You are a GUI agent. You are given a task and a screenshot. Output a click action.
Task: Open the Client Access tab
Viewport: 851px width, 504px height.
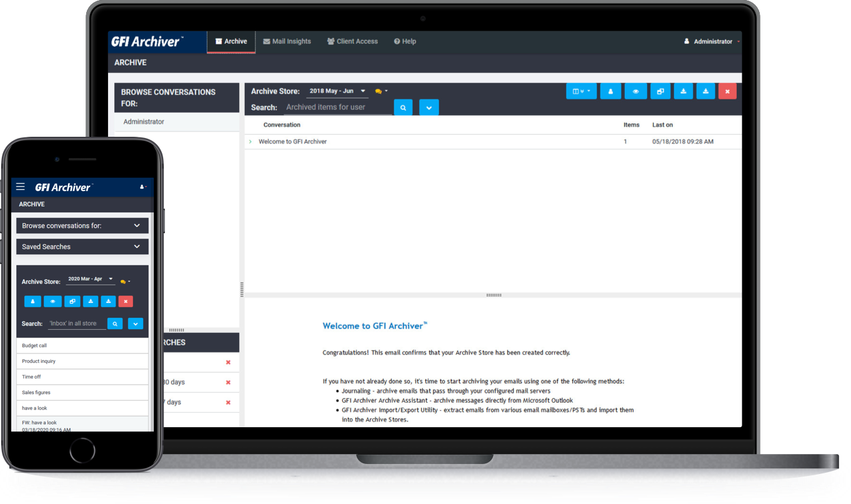click(352, 42)
